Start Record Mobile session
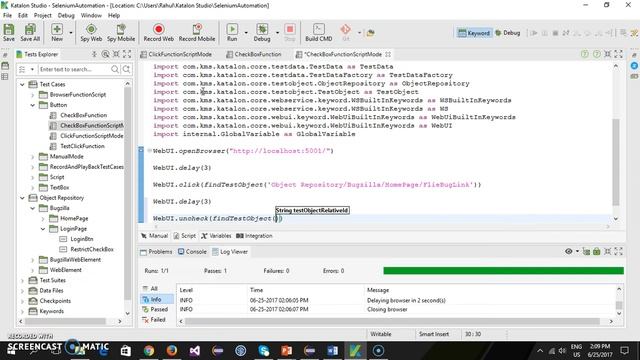 [x=197, y=32]
